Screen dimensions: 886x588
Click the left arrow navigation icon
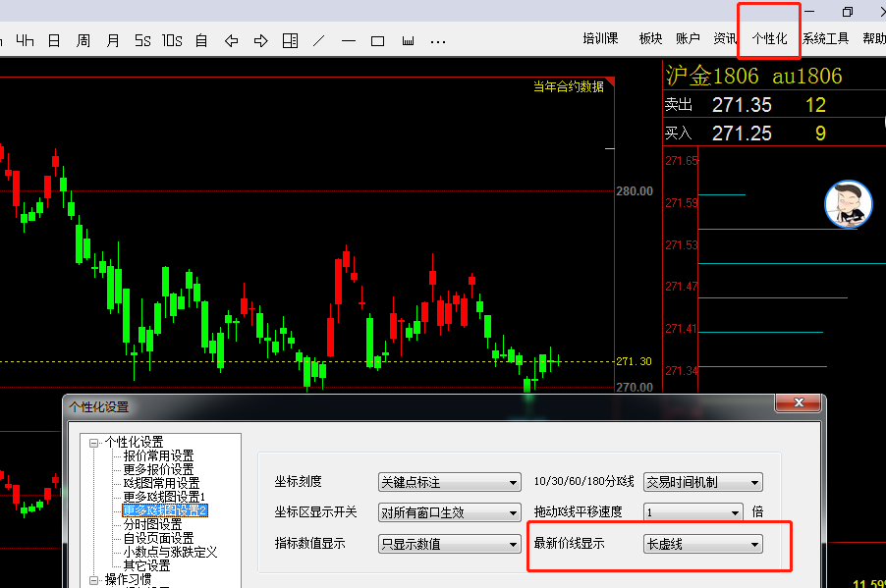[x=232, y=40]
